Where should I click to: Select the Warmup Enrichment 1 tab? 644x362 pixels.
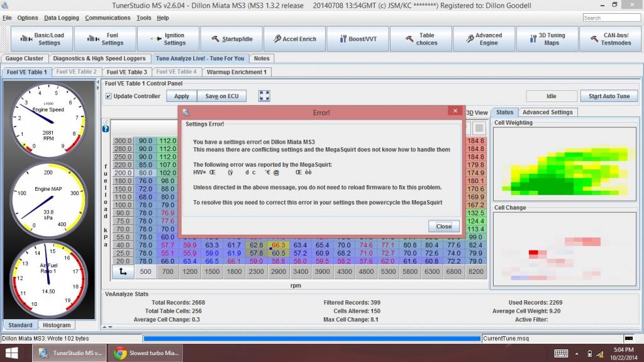click(x=236, y=72)
